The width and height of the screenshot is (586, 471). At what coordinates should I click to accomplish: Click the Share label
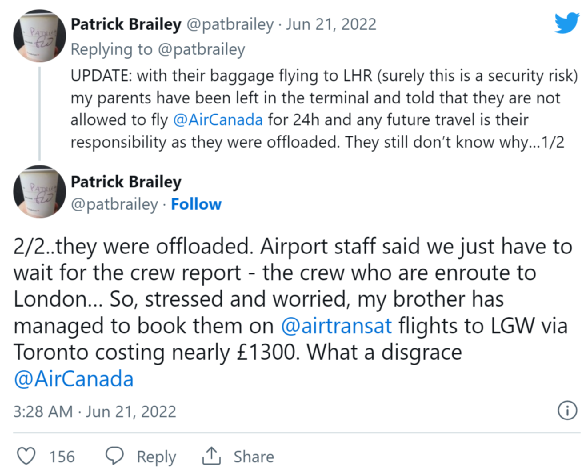[254, 456]
